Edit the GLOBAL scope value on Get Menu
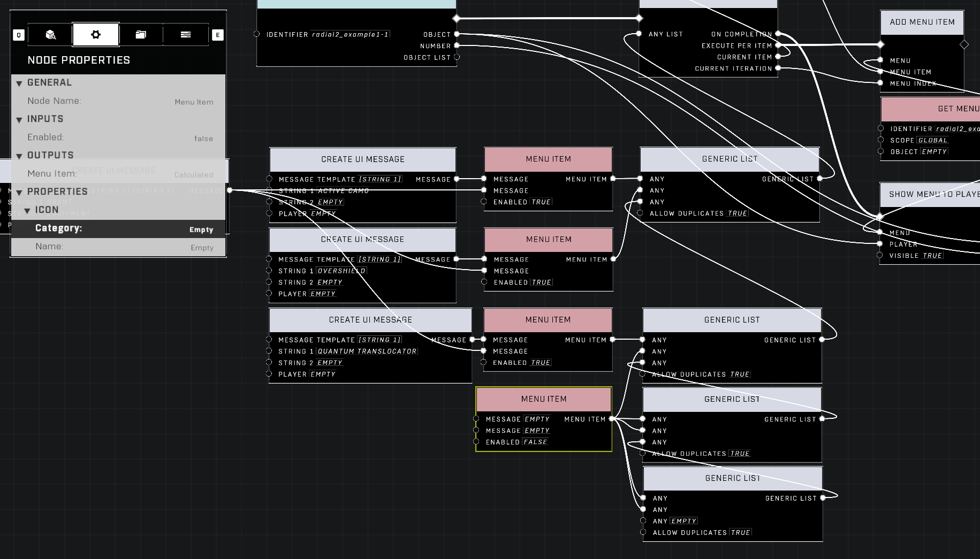 (x=933, y=140)
